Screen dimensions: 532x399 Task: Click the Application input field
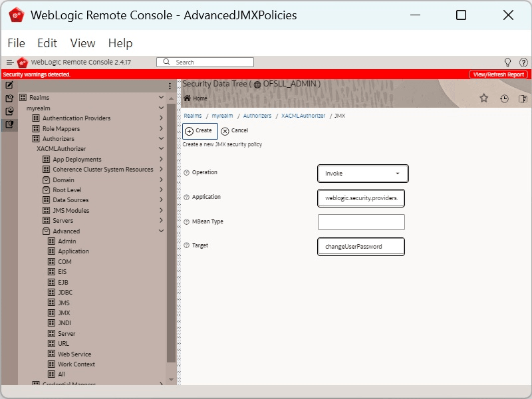[361, 198]
